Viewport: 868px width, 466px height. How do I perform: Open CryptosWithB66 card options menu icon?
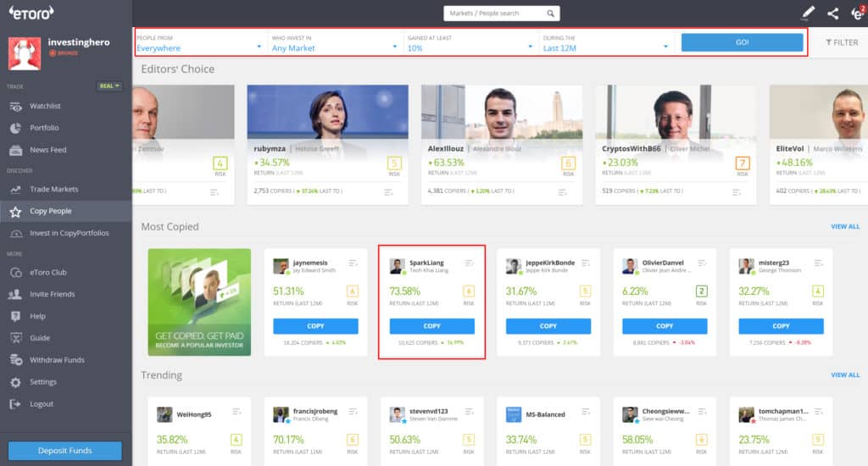pyautogui.click(x=737, y=192)
